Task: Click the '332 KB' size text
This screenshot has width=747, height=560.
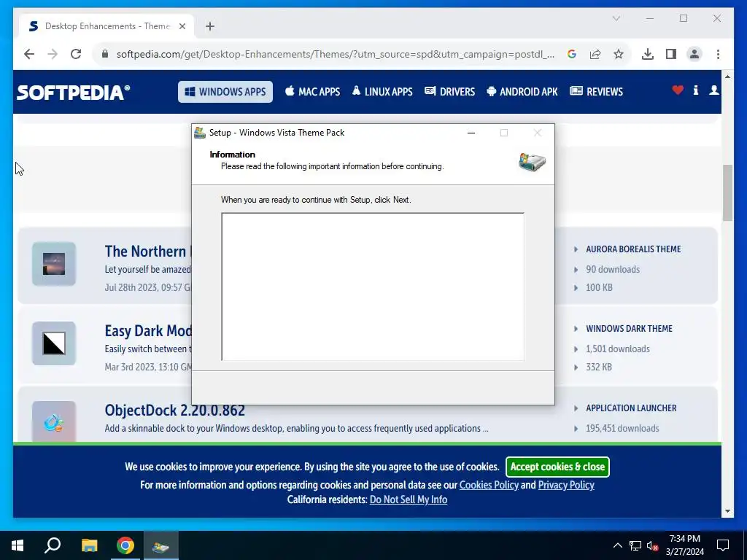Action: (x=599, y=367)
